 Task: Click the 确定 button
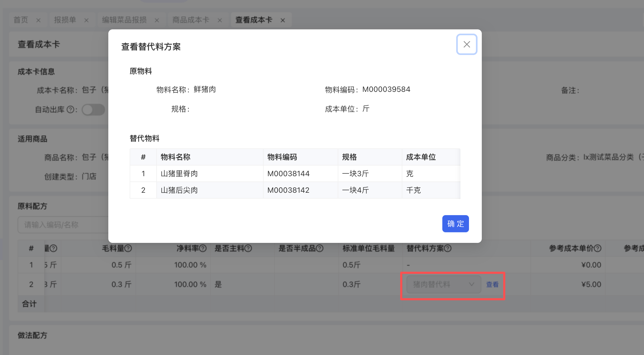[x=455, y=224]
